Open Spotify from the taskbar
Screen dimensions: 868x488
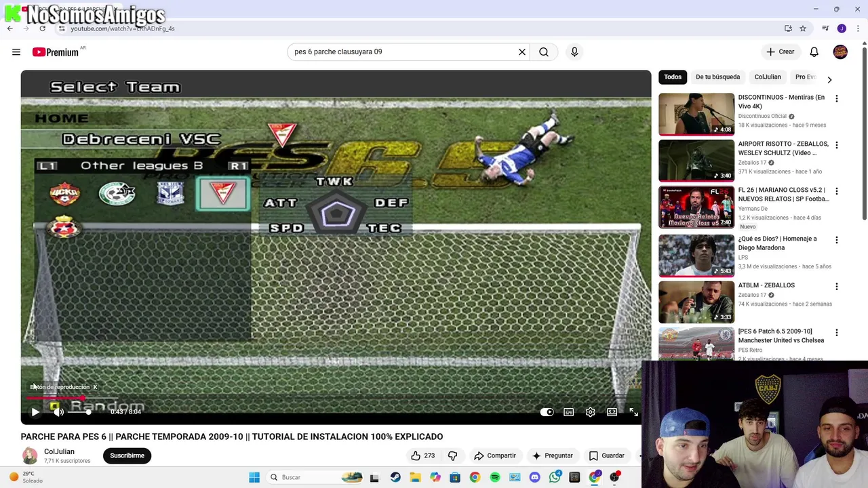(x=495, y=477)
